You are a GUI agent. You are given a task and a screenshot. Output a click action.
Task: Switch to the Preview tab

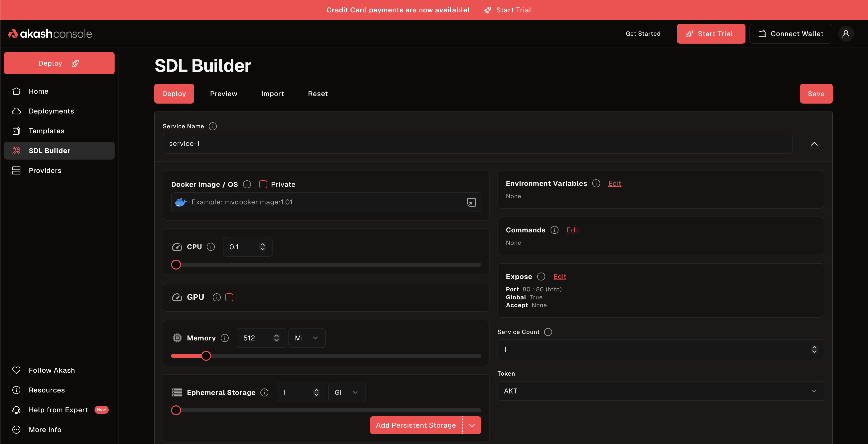(x=223, y=94)
